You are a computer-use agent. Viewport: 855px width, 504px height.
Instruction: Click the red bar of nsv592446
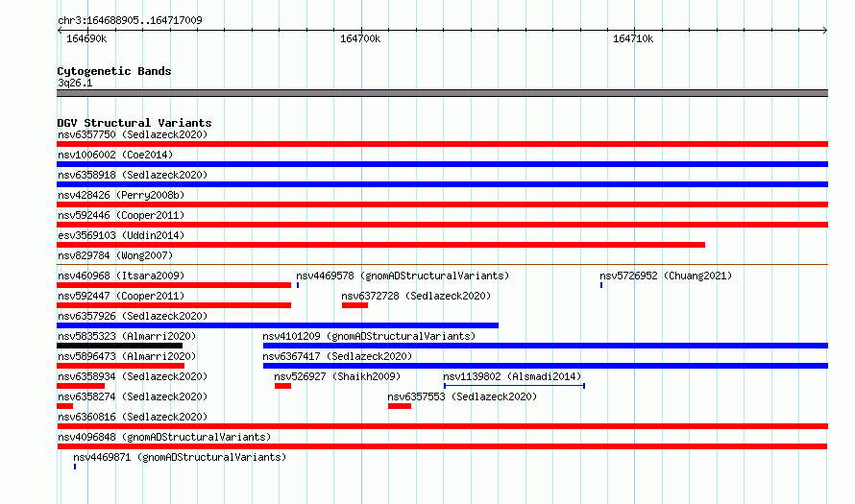(x=442, y=225)
